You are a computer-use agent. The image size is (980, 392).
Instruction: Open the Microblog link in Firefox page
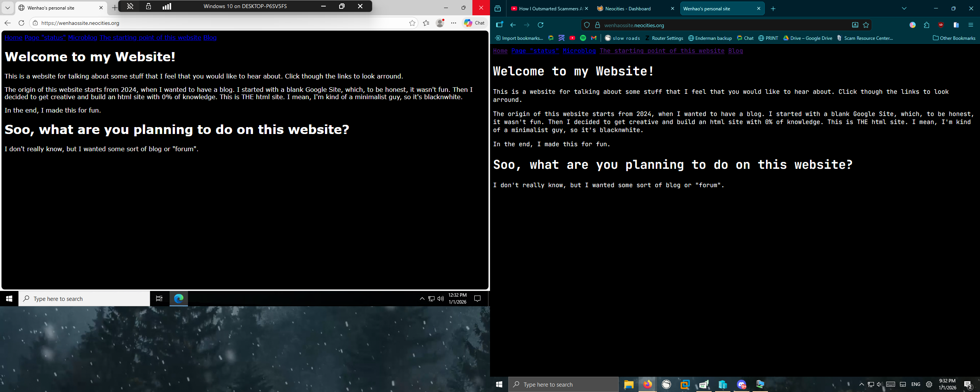[x=579, y=51]
